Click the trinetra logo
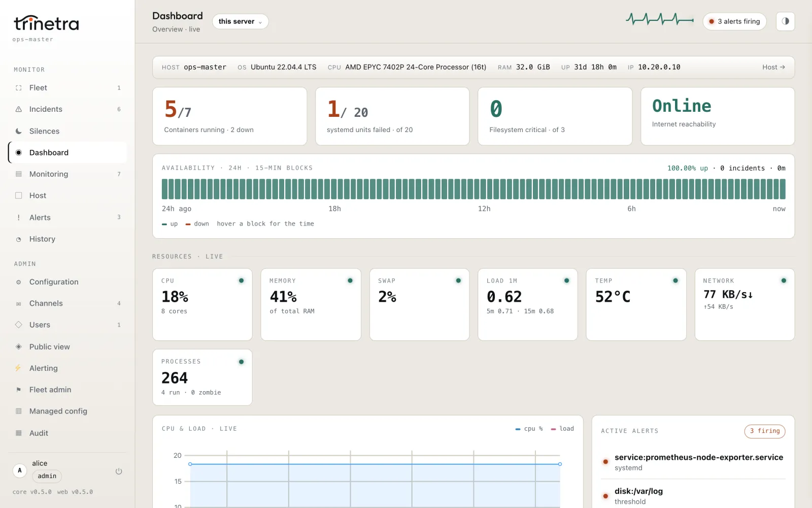Screen dimensions: 812x508 46,23
